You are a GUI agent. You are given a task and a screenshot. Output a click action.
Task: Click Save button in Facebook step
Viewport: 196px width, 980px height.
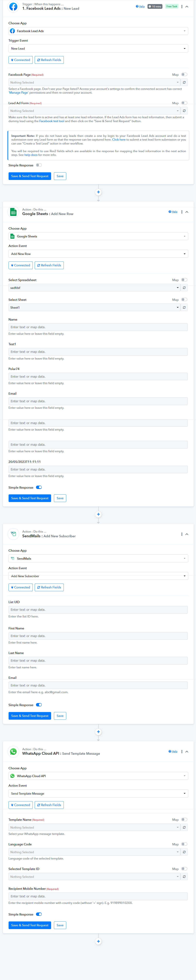60,176
